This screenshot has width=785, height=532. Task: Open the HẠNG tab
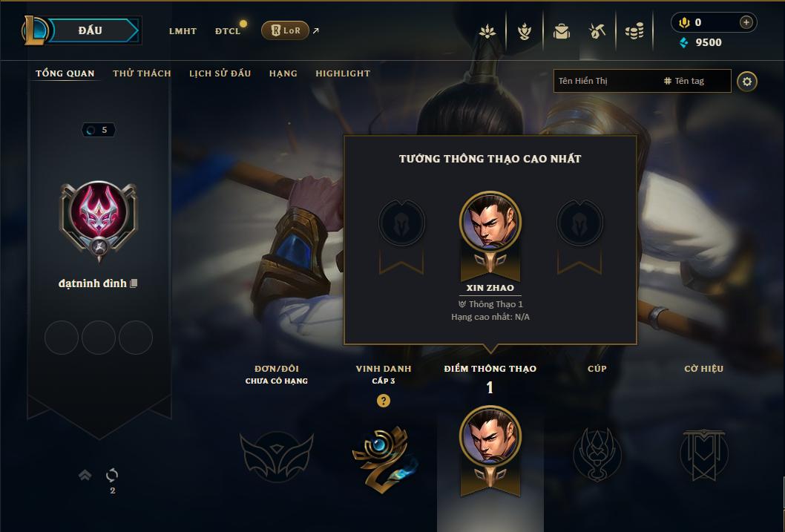pyautogui.click(x=283, y=73)
